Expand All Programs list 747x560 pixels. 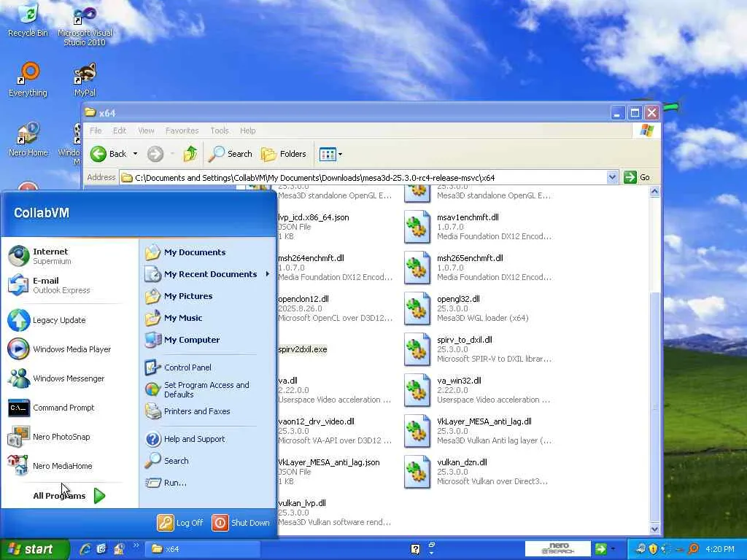point(69,496)
